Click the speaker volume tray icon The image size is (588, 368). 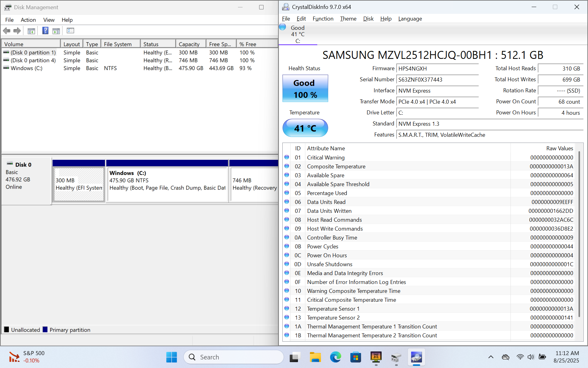(531, 357)
